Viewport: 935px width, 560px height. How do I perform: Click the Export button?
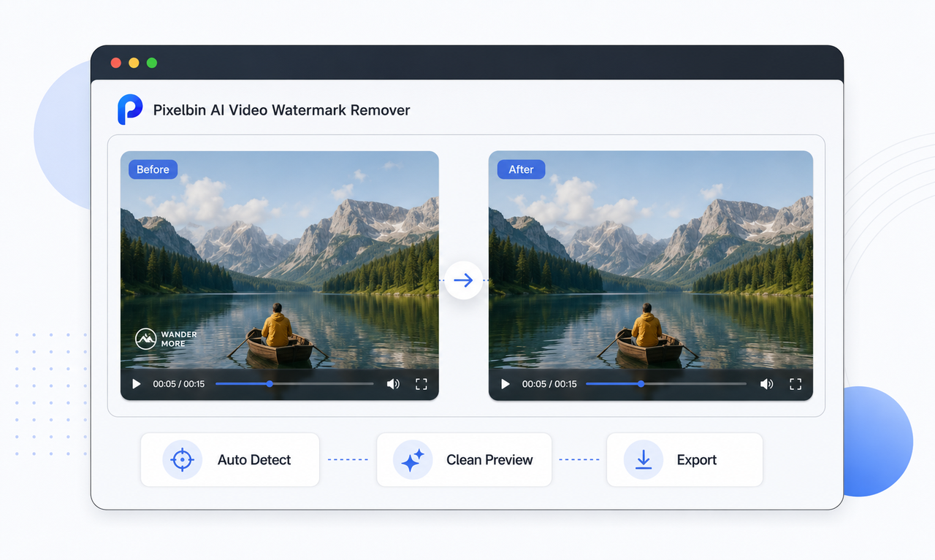pos(684,460)
